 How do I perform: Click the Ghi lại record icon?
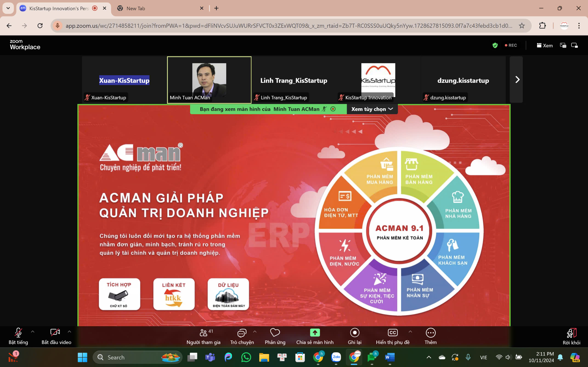point(354,333)
